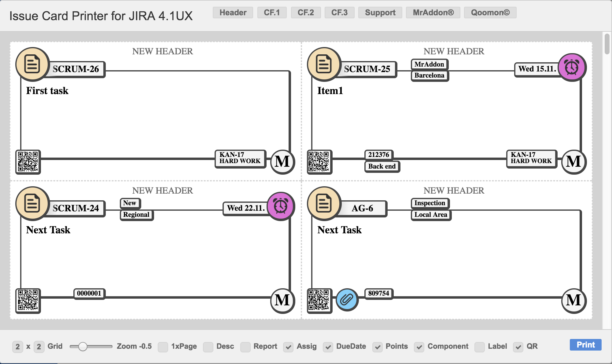This screenshot has height=364, width=612.
Task: Enable the 1xPage checkbox
Action: [163, 347]
